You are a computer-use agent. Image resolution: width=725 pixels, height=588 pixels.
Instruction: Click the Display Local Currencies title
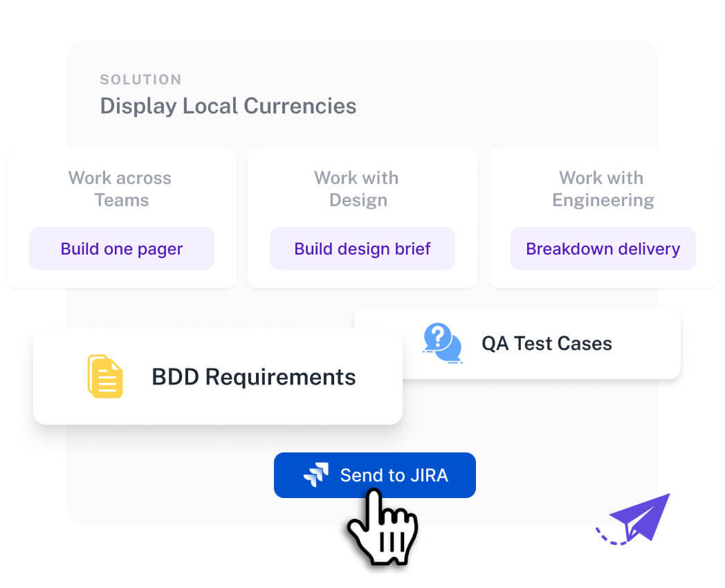pos(228,106)
